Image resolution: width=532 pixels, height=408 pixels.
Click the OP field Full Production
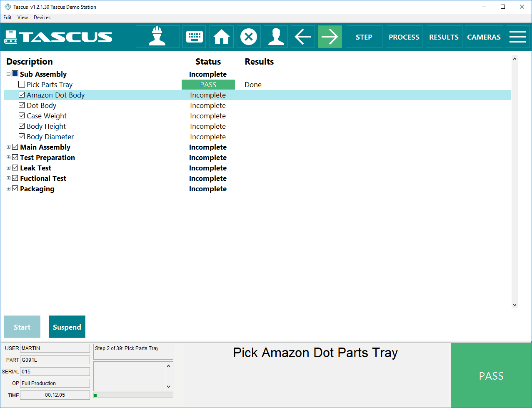point(55,383)
